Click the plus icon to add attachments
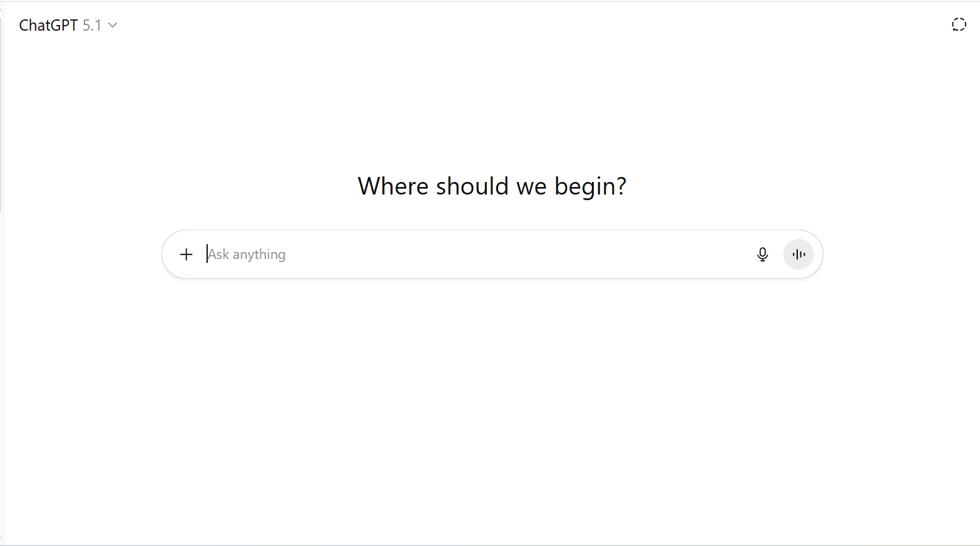The image size is (980, 546). [x=186, y=254]
